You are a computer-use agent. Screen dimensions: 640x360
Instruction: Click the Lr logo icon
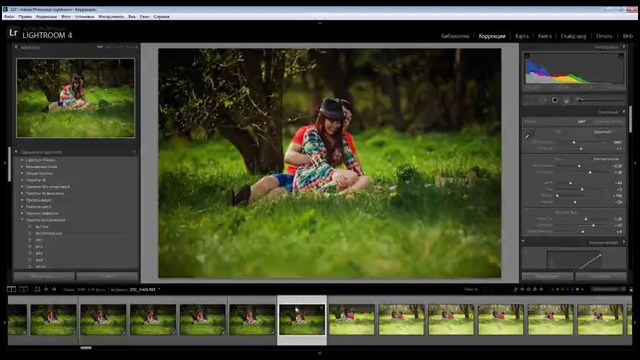13,33
